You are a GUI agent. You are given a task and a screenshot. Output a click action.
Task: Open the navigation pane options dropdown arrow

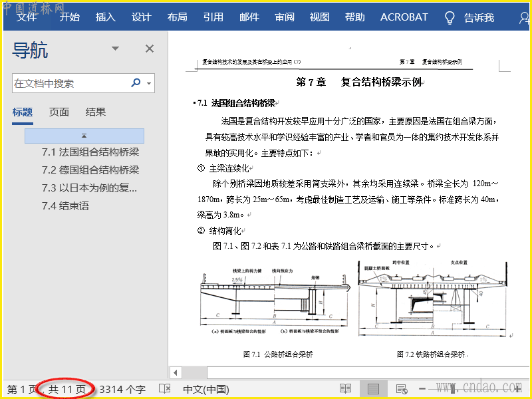(115, 49)
